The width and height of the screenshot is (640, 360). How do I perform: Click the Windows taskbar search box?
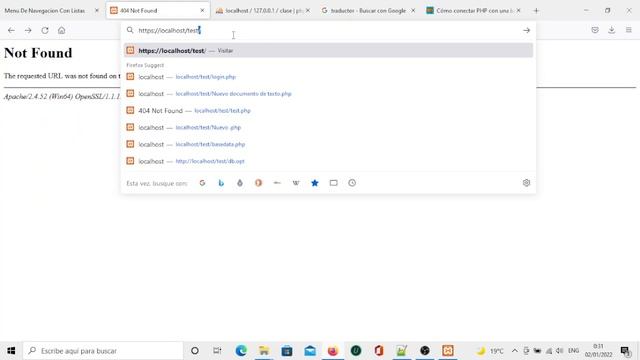click(x=103, y=351)
